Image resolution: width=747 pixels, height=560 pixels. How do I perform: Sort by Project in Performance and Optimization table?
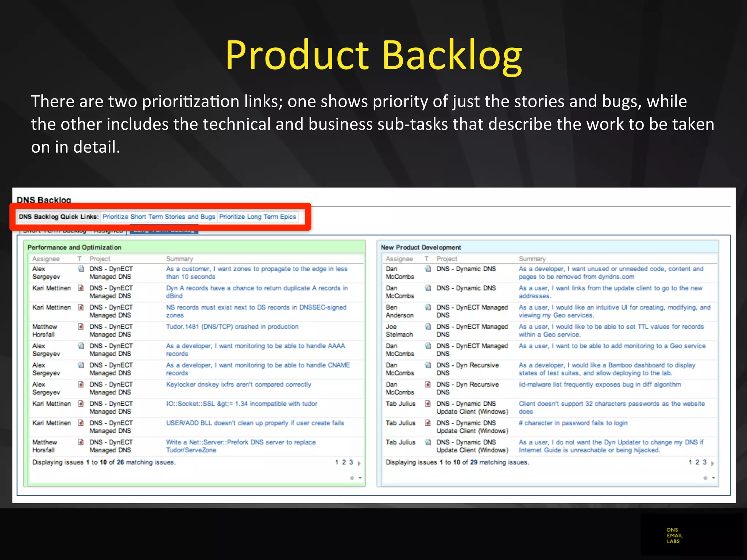click(x=100, y=259)
